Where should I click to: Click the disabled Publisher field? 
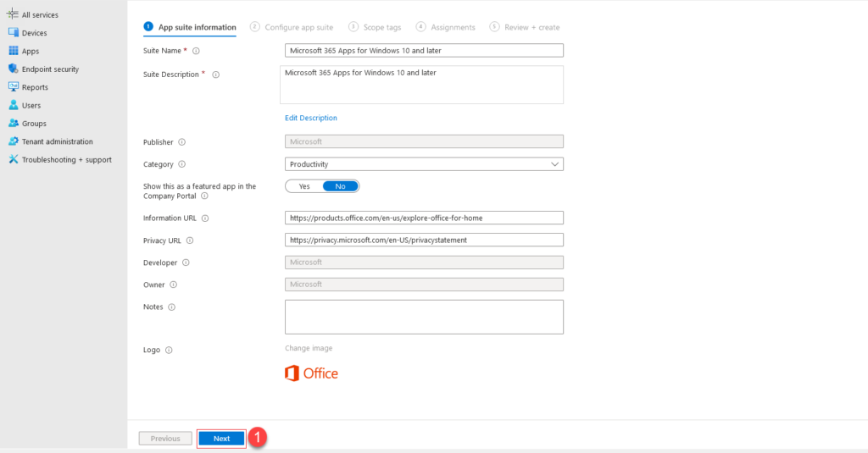point(424,141)
